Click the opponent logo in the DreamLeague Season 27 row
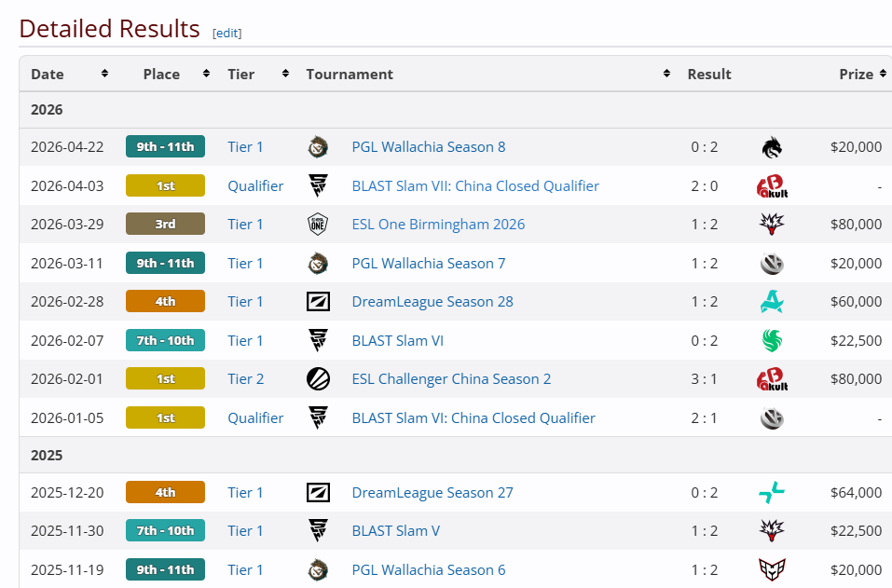The width and height of the screenshot is (892, 588). 772,493
